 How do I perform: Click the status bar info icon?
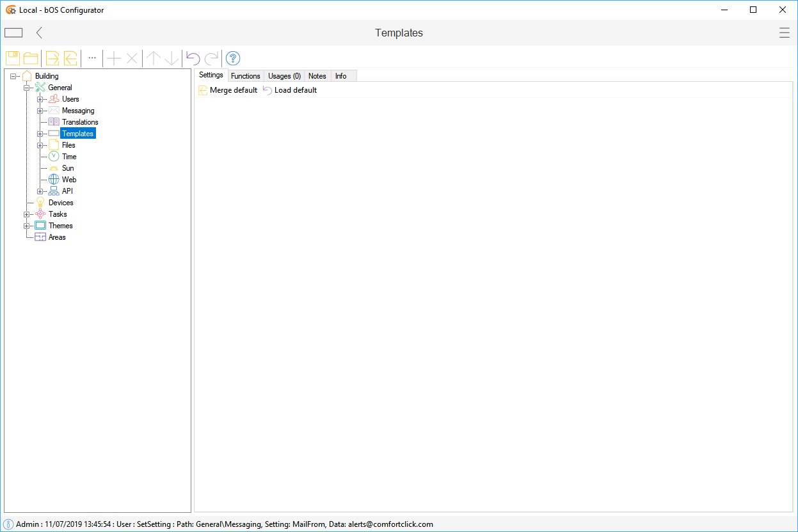click(x=9, y=524)
